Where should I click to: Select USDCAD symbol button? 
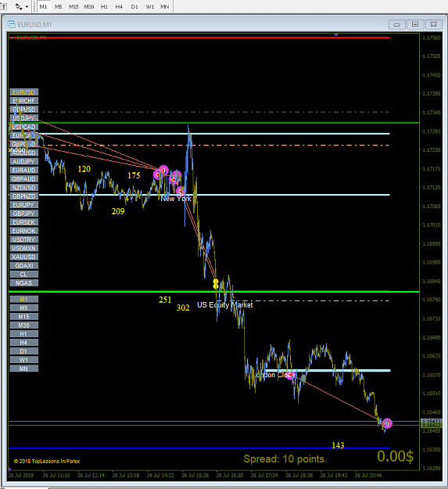[24, 127]
